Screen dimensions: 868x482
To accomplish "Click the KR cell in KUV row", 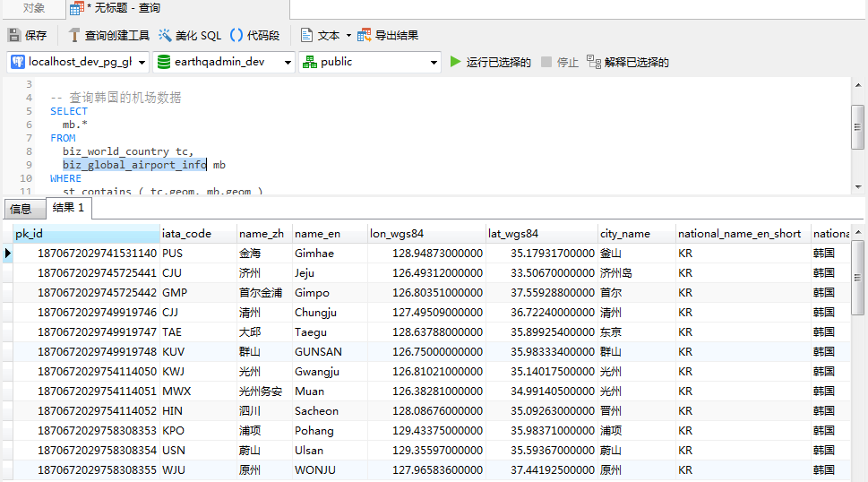I will [743, 352].
